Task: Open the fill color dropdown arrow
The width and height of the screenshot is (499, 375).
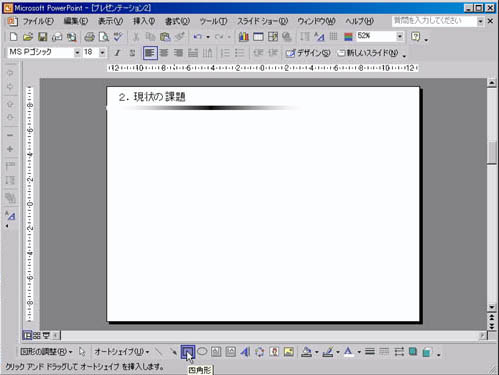Action: pos(317,352)
